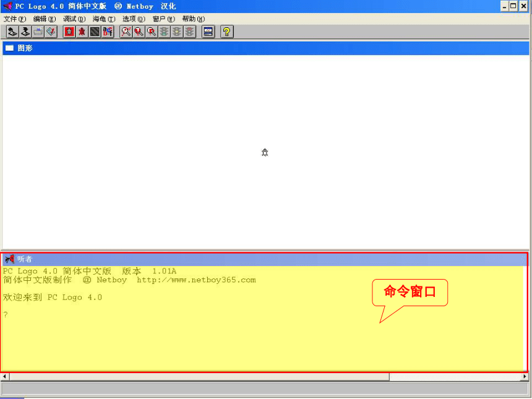Click the 听者 window's title bar icon
The image size is (532, 399).
click(9, 259)
